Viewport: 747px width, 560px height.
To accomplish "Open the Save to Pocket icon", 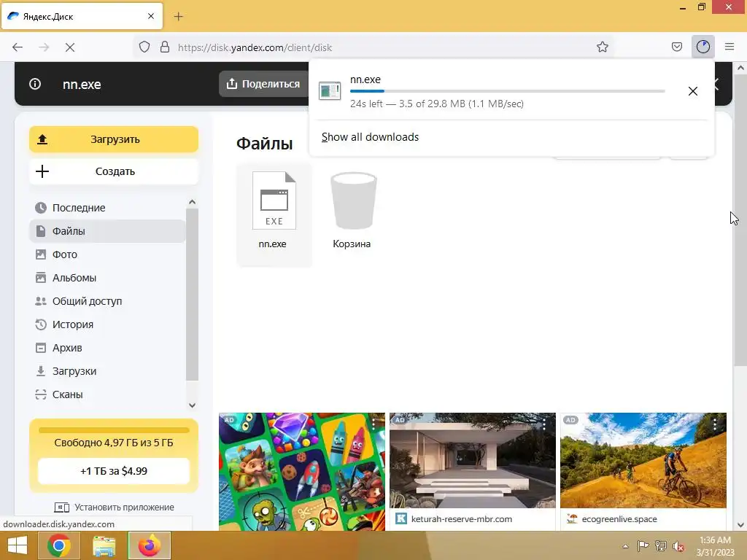I will point(676,47).
